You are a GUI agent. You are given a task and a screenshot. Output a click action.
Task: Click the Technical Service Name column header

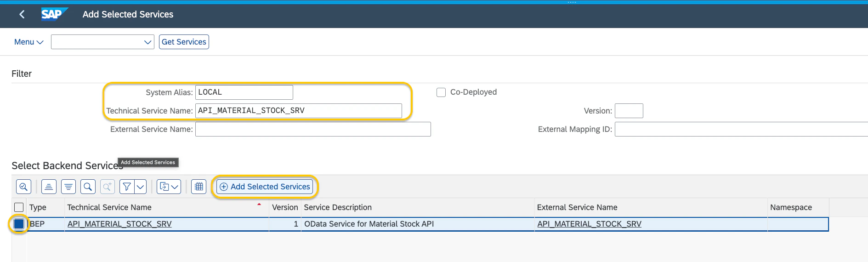point(166,207)
